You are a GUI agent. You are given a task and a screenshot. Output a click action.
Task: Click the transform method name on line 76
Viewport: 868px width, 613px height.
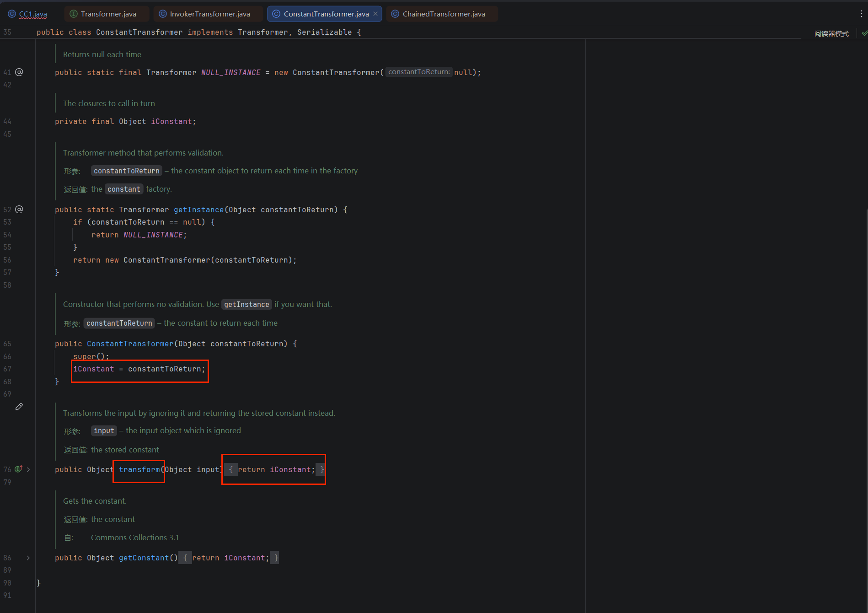click(x=139, y=469)
